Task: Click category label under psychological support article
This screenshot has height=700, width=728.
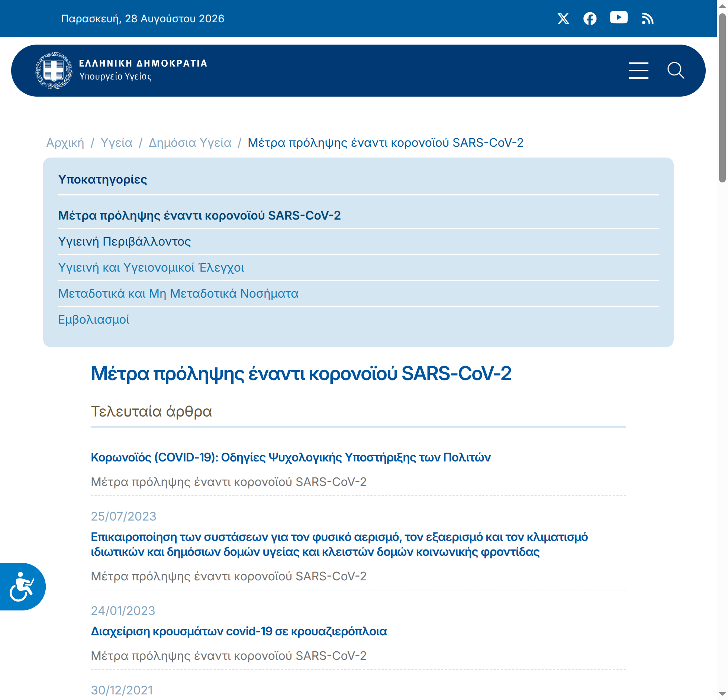Action: [x=229, y=482]
